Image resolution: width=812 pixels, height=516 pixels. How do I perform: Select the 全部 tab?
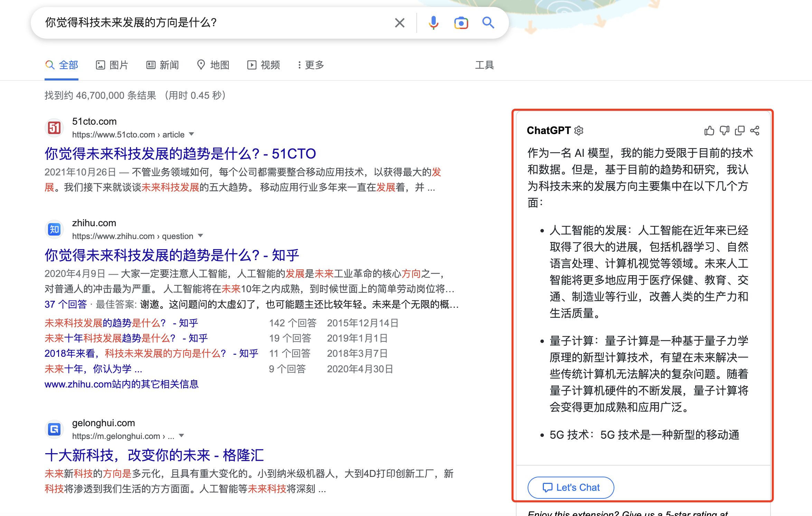pos(62,65)
